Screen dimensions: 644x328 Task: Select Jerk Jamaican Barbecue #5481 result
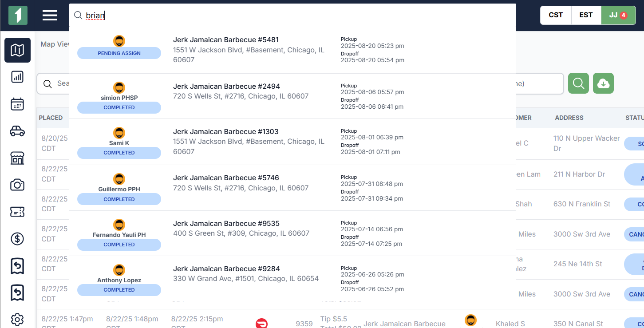pyautogui.click(x=292, y=50)
